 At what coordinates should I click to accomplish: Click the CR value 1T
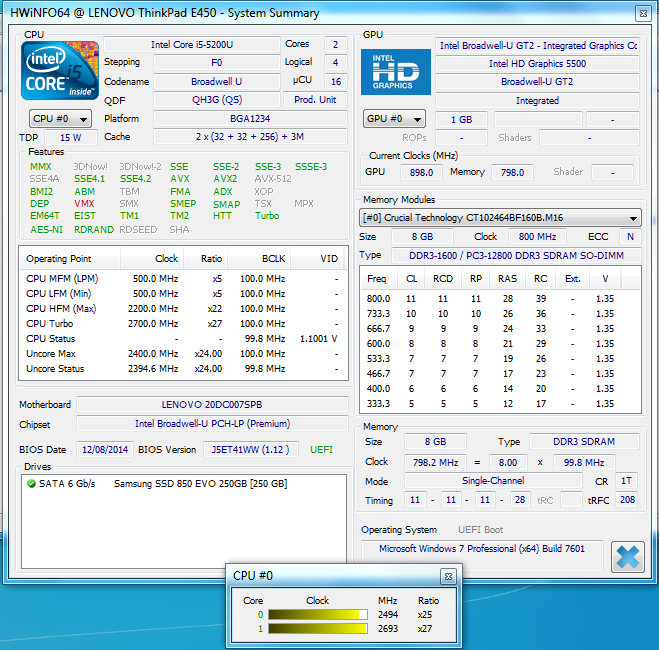click(x=627, y=481)
